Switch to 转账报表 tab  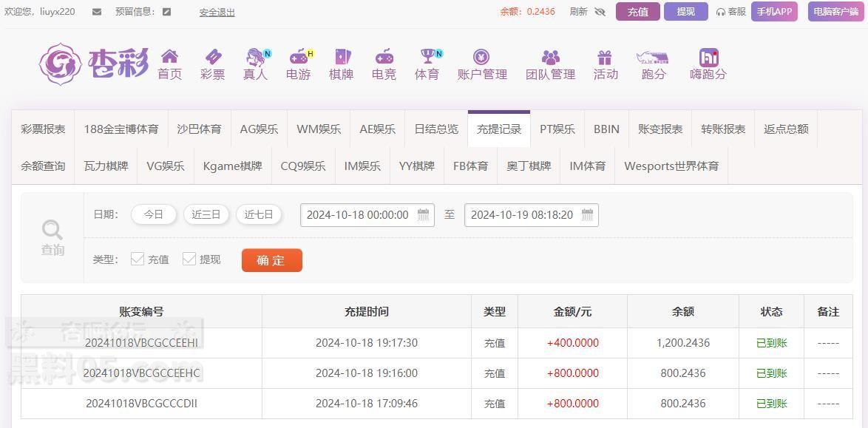723,129
